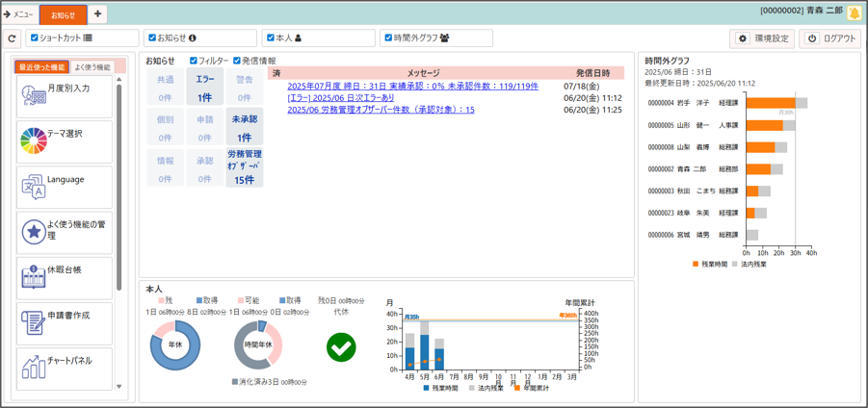Uncheck the ショートカット checkbox
This screenshot has height=408, width=868.
pyautogui.click(x=35, y=38)
